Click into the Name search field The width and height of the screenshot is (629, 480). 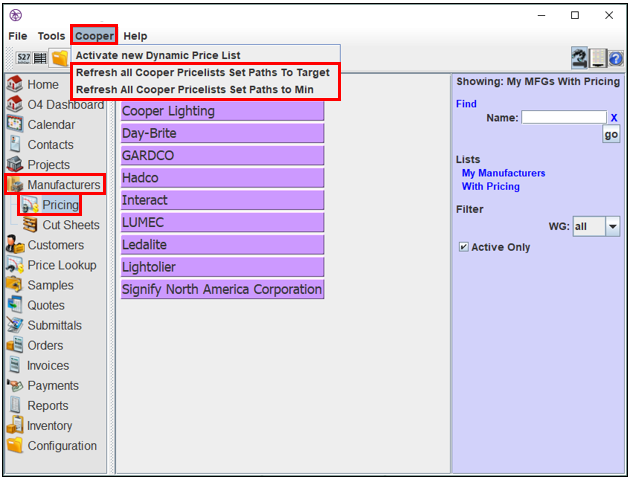(x=564, y=117)
